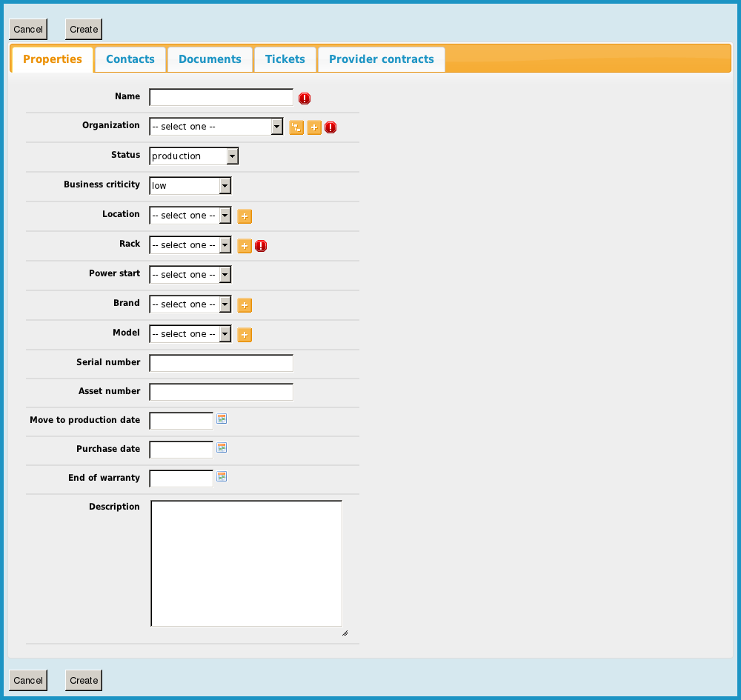Screen dimensions: 741x700
Task: Click the plus icon beside Rack
Action: point(245,246)
